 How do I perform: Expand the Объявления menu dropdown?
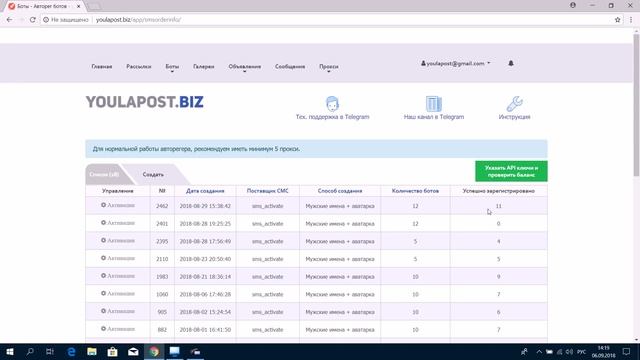[244, 67]
